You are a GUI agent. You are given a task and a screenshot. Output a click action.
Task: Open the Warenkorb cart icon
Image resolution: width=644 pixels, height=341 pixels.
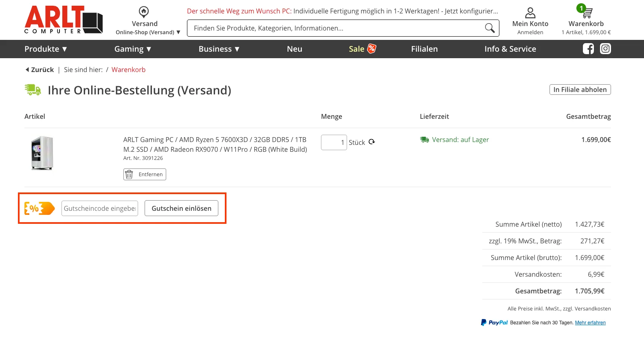tap(586, 12)
